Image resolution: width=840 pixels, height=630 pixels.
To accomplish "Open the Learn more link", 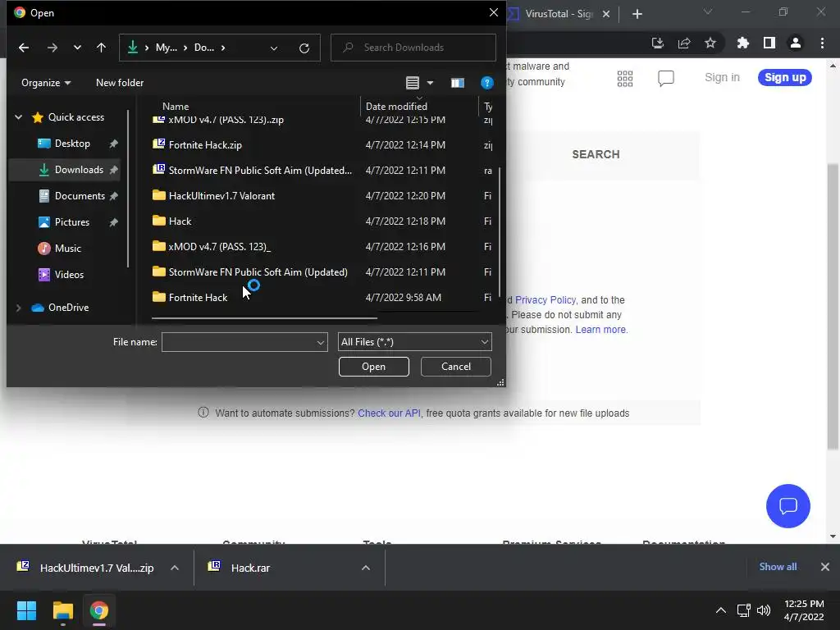I will pyautogui.click(x=600, y=330).
